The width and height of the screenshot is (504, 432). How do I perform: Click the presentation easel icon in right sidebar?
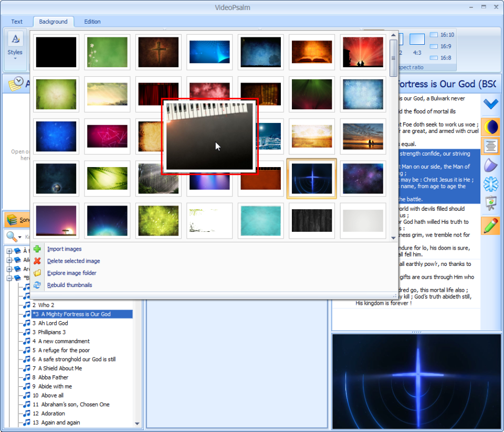(490, 203)
